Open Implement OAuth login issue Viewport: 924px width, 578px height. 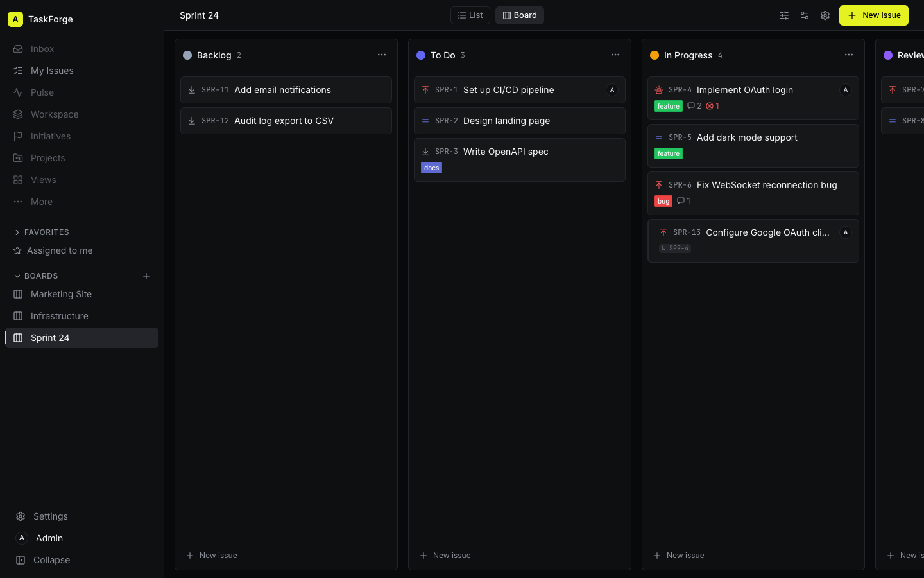point(753,98)
